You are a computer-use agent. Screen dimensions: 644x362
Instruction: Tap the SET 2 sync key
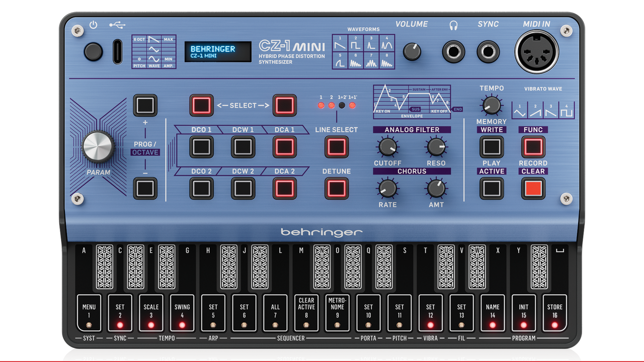click(120, 313)
